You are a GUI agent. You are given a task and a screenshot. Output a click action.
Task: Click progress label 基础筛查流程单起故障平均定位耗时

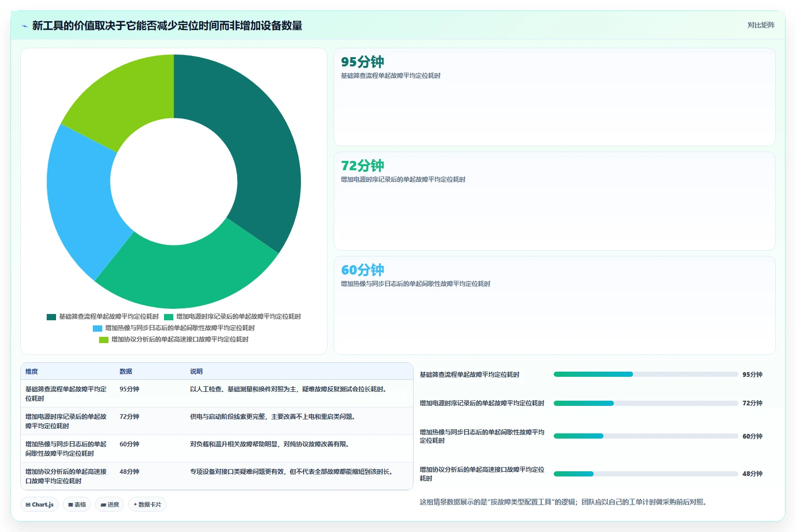tap(470, 375)
